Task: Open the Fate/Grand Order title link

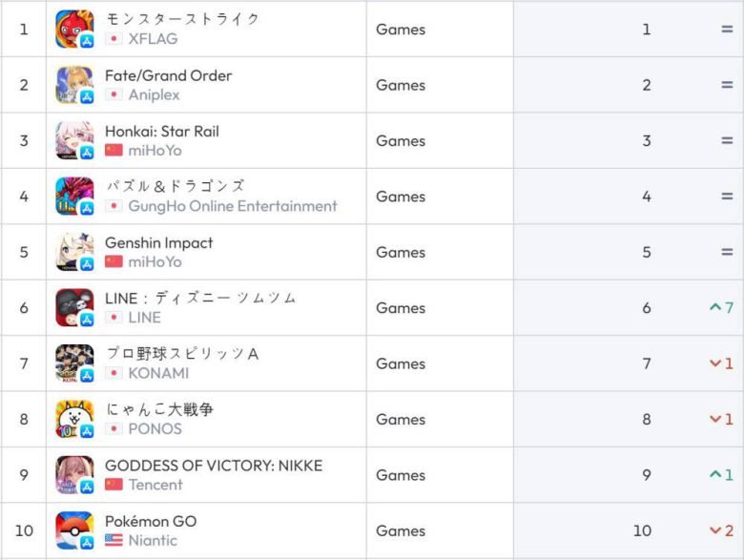Action: (x=168, y=75)
